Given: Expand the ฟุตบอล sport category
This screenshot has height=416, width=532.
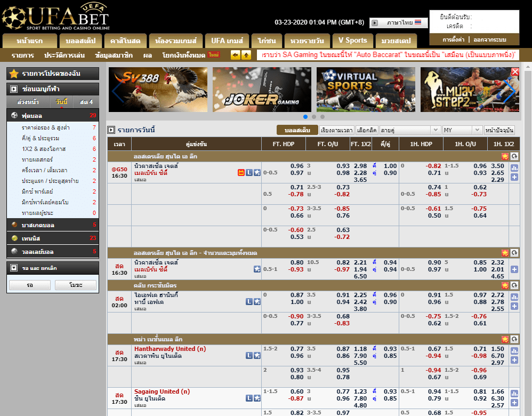Looking at the screenshot, I should click(x=53, y=115).
